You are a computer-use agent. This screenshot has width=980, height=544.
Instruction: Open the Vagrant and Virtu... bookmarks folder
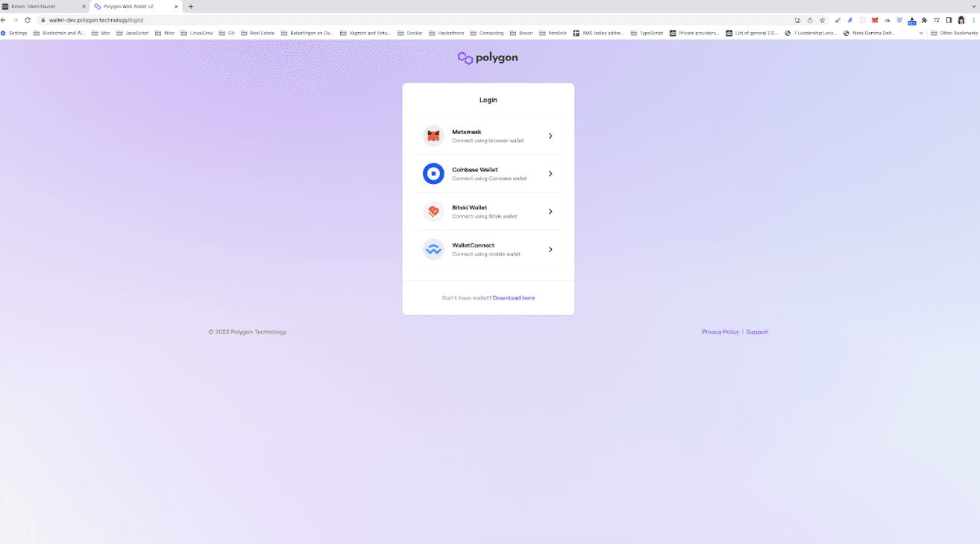pyautogui.click(x=365, y=33)
